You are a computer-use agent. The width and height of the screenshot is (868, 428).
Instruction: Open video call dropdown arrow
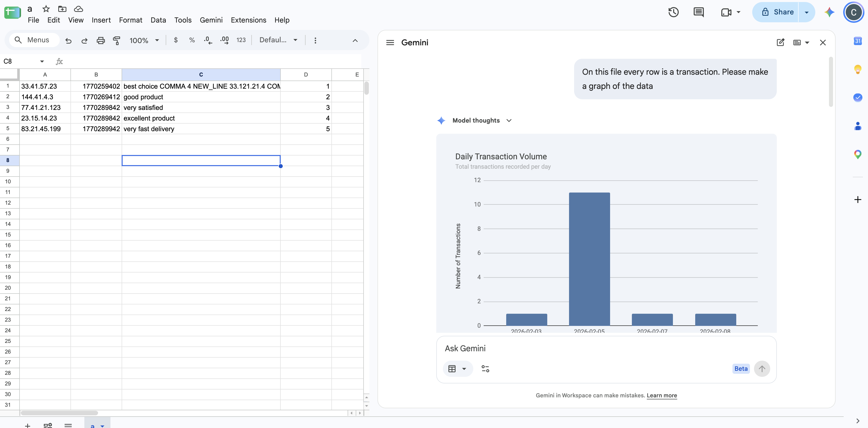(x=738, y=12)
